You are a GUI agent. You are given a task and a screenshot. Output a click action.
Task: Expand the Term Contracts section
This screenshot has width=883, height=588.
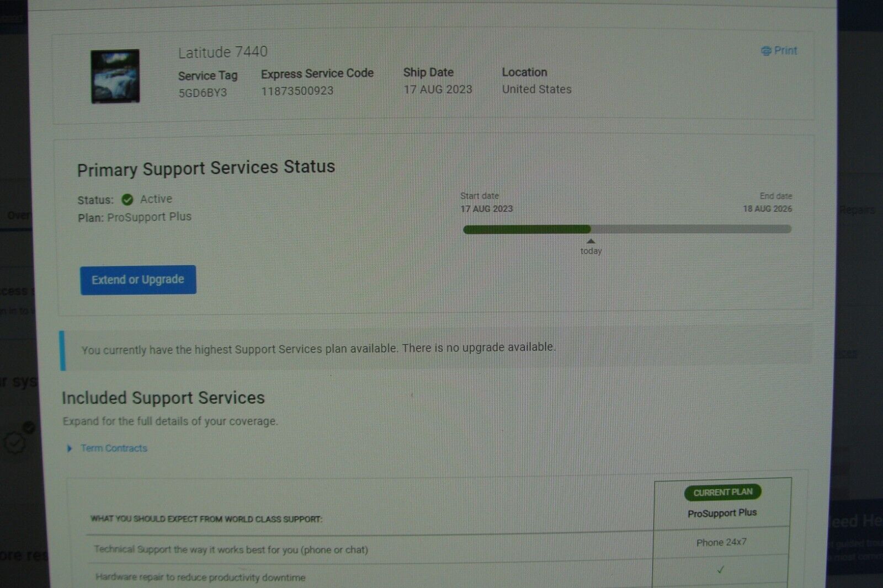tap(70, 448)
